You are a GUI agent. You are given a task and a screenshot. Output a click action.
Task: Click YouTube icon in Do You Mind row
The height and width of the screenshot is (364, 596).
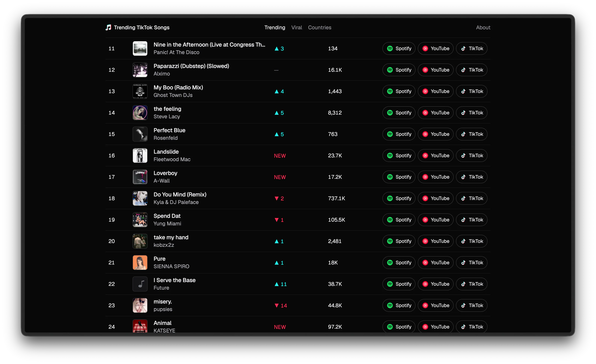tap(425, 199)
